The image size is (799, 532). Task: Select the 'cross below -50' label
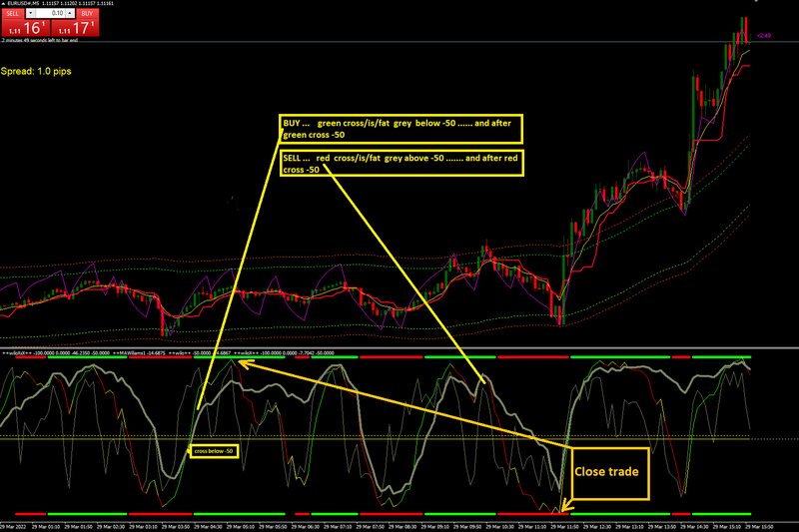coord(214,451)
